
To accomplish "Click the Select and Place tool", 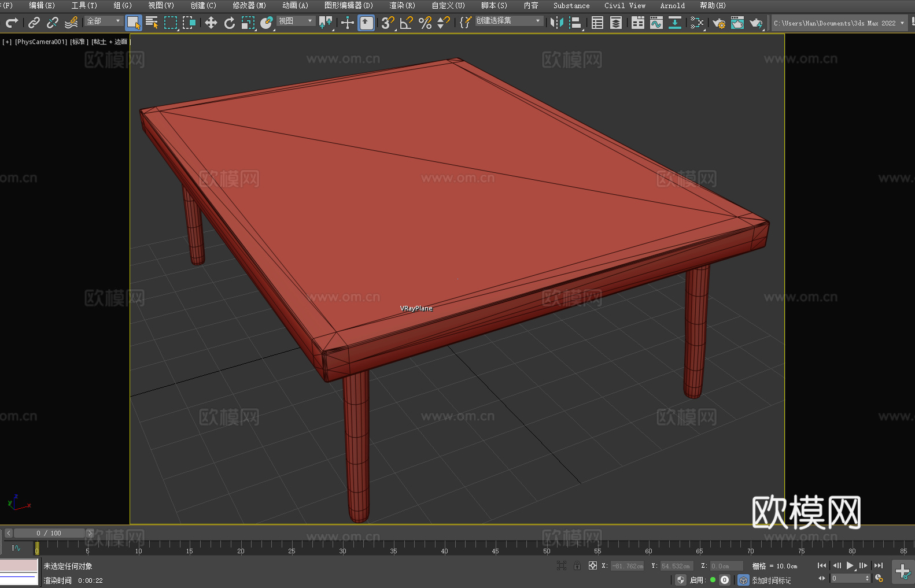I will click(267, 23).
